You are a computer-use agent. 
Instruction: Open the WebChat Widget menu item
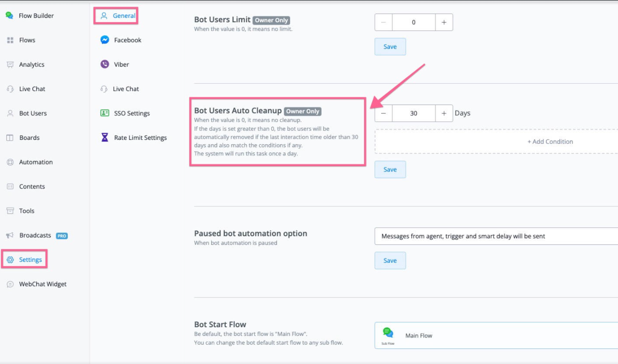[43, 284]
